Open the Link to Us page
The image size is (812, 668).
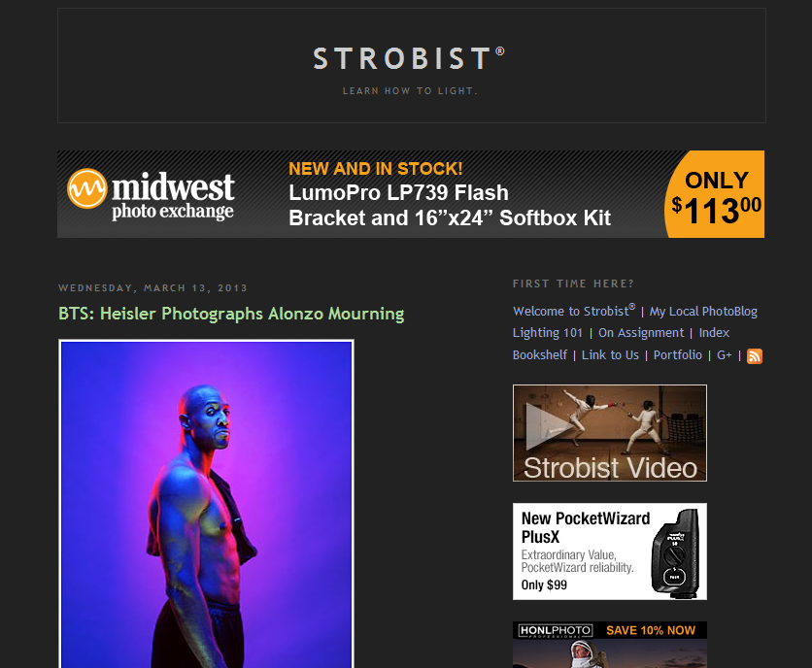tap(610, 355)
